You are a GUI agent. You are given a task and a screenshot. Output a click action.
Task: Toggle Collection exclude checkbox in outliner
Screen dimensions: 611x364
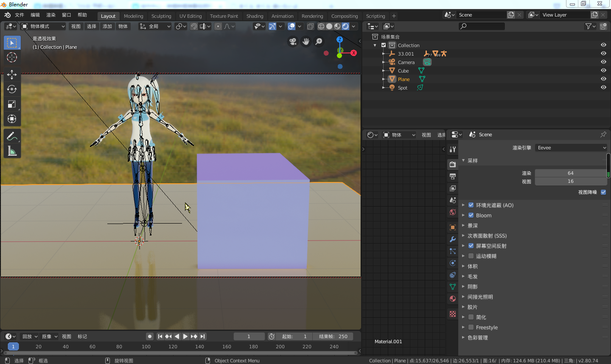[x=384, y=45]
